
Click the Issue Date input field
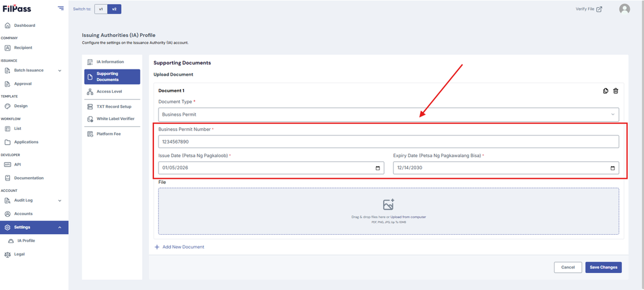[x=271, y=168]
